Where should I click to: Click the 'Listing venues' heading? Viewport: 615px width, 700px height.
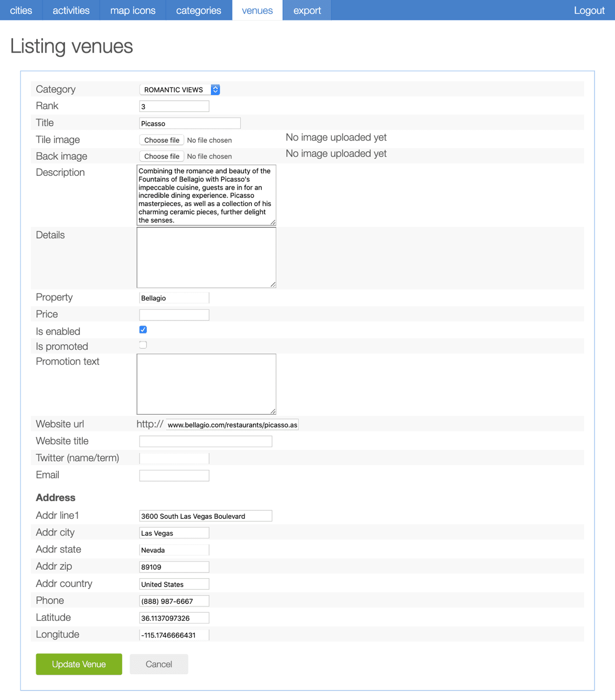[x=71, y=46]
